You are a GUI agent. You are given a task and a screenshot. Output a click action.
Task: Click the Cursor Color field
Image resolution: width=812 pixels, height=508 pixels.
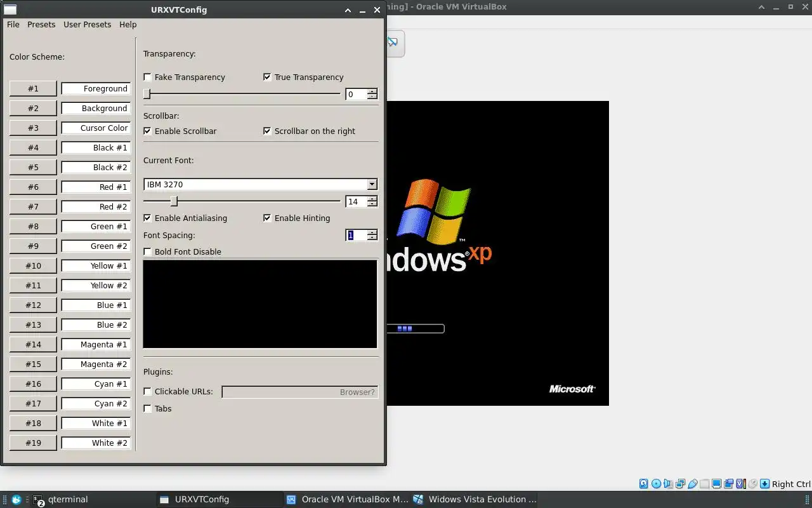click(96, 128)
